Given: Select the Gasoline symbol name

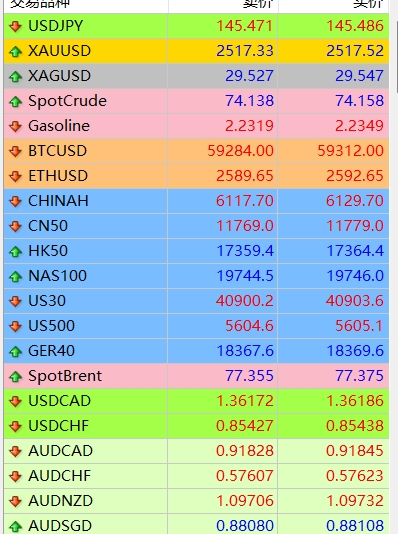Looking at the screenshot, I should point(59,126).
